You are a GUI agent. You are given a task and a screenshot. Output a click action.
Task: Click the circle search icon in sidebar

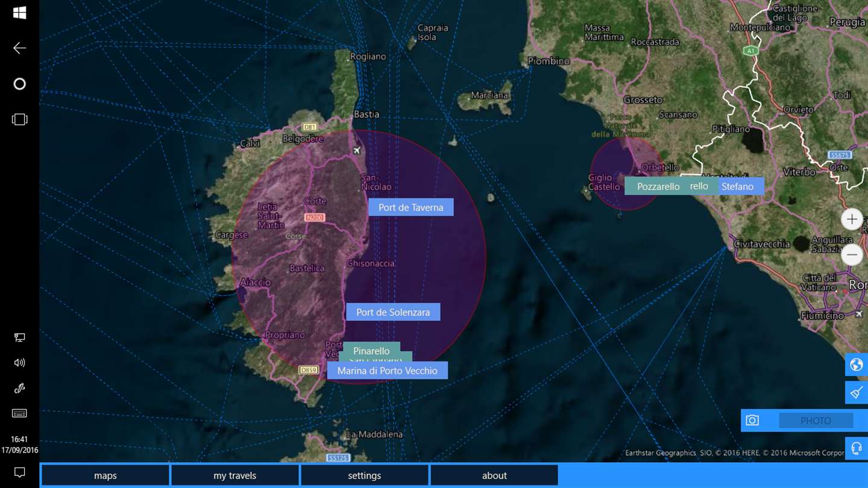[19, 84]
